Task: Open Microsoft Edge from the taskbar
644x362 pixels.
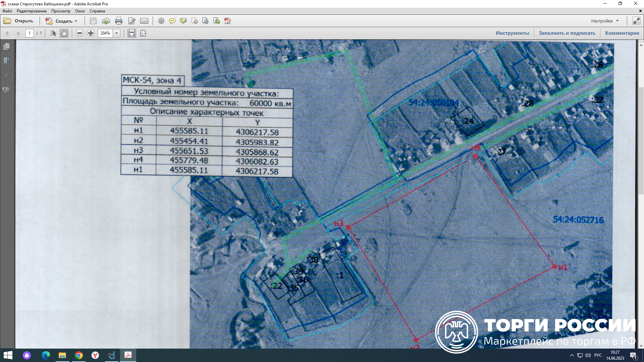Action: click(x=46, y=355)
